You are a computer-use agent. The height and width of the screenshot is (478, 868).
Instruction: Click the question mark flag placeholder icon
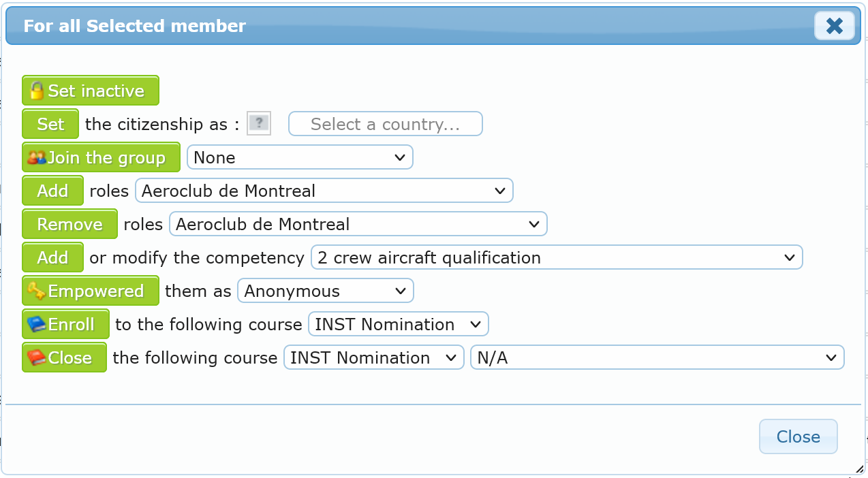click(x=259, y=124)
